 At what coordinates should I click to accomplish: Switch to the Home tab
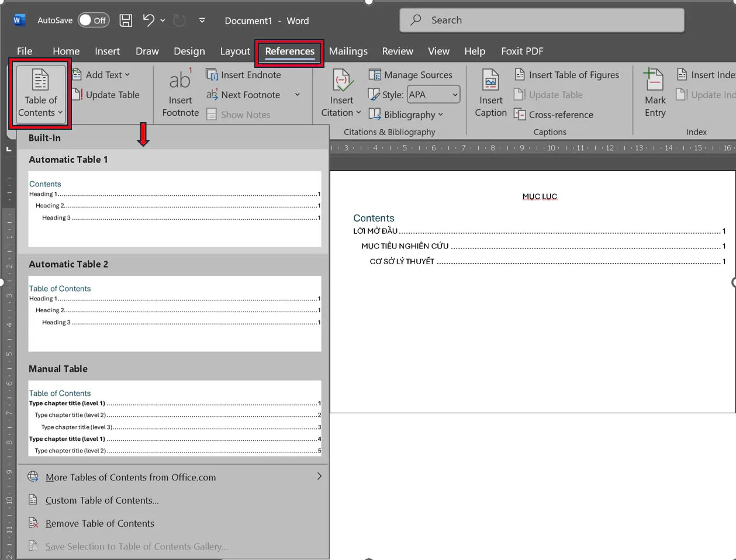coord(66,51)
